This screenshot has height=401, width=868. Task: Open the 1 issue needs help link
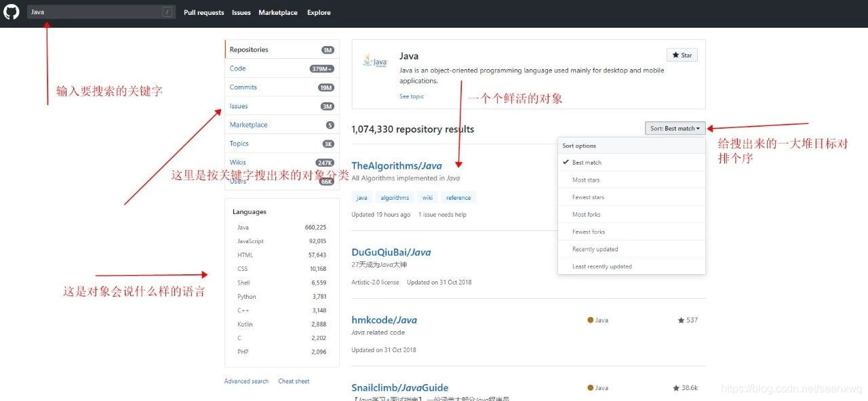pos(442,215)
